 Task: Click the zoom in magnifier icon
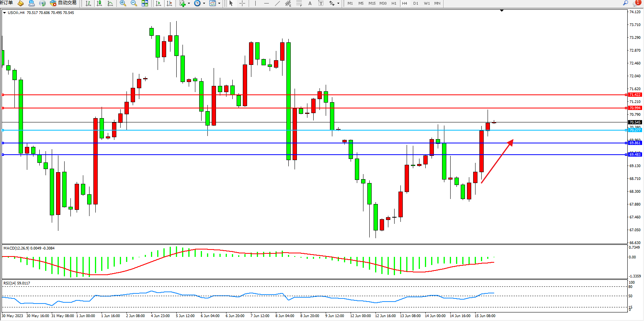click(x=123, y=3)
